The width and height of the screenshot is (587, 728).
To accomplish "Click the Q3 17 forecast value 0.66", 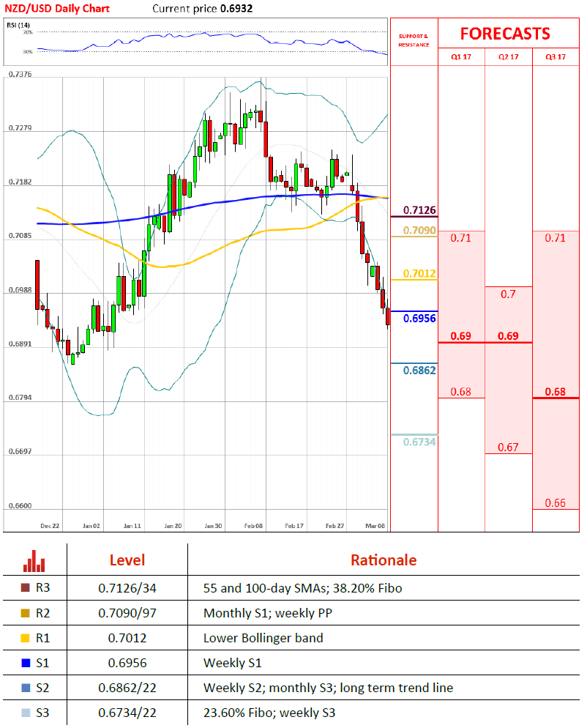I will [x=556, y=503].
